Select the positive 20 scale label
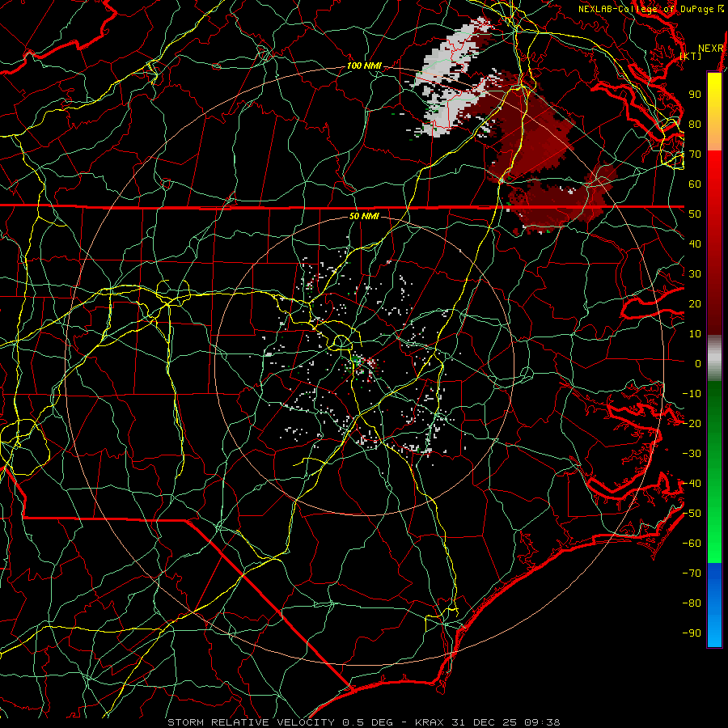The height and width of the screenshot is (728, 728). [695, 303]
